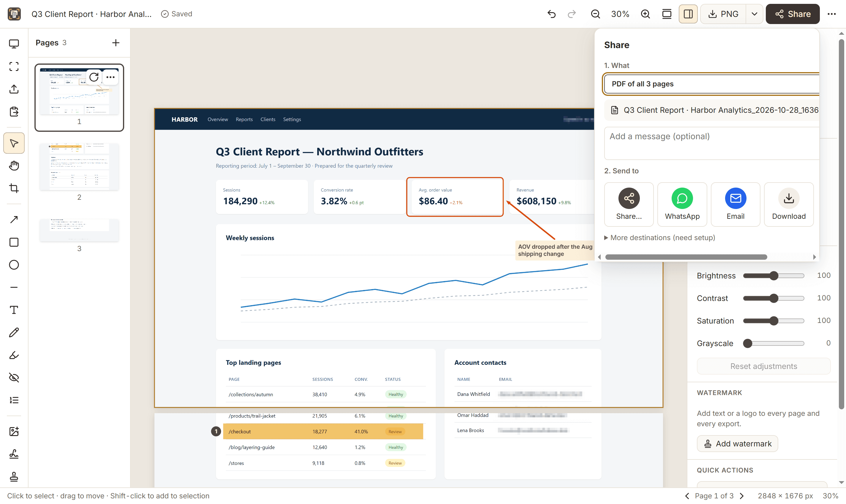Toggle the right side panel button
The width and height of the screenshot is (846, 504).
click(688, 14)
